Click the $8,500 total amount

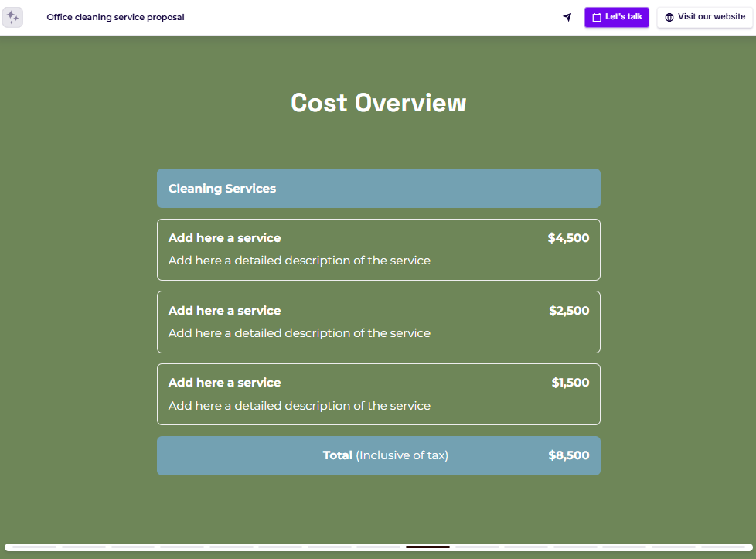568,455
